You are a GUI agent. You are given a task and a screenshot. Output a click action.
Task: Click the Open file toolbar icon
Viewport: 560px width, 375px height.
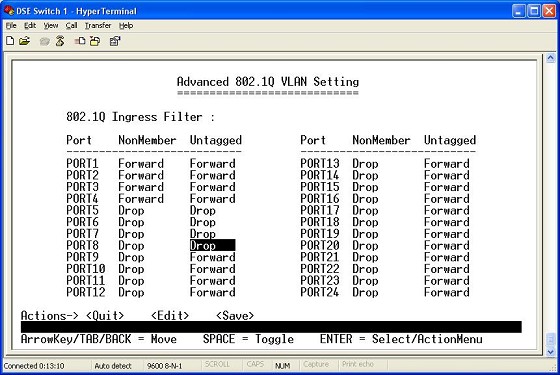(x=24, y=41)
